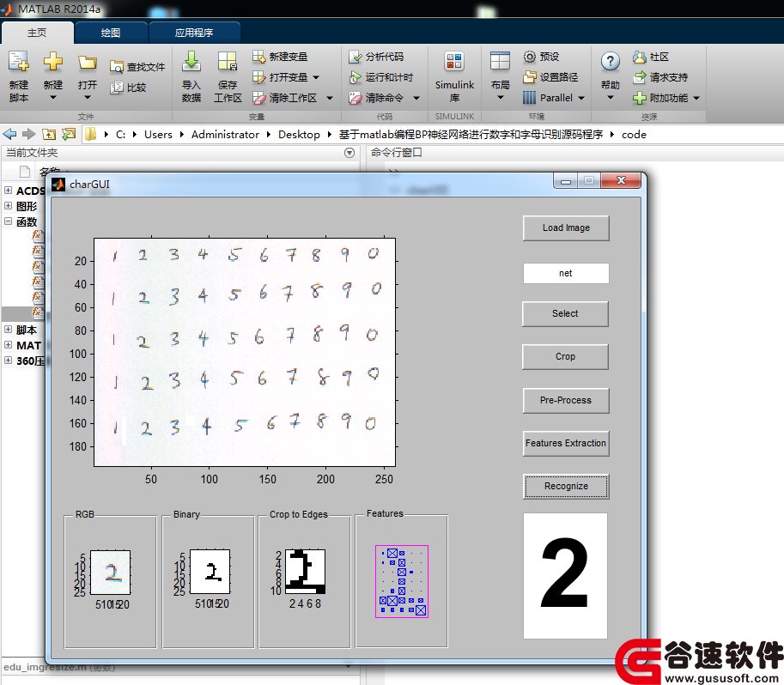
Task: Open the Simulink Library icon
Action: click(x=454, y=62)
